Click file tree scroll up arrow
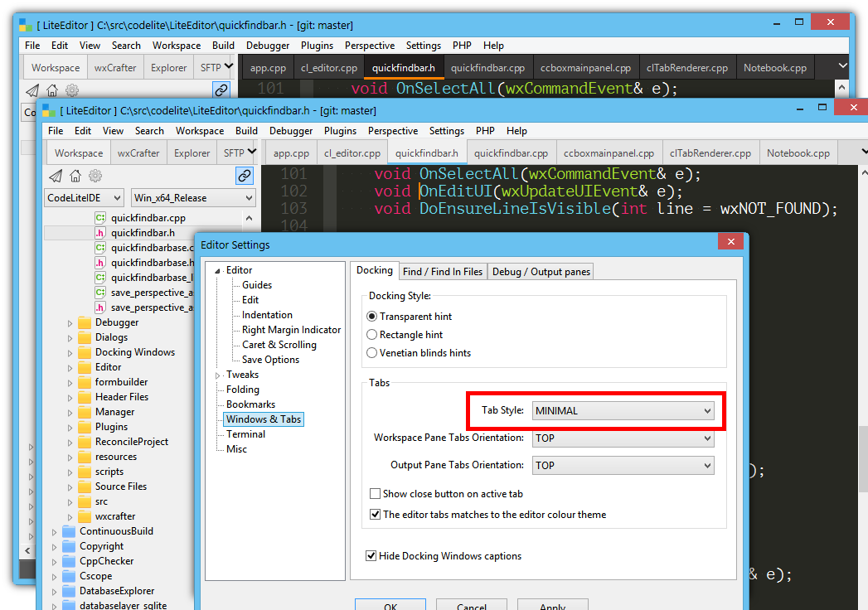 (x=249, y=218)
